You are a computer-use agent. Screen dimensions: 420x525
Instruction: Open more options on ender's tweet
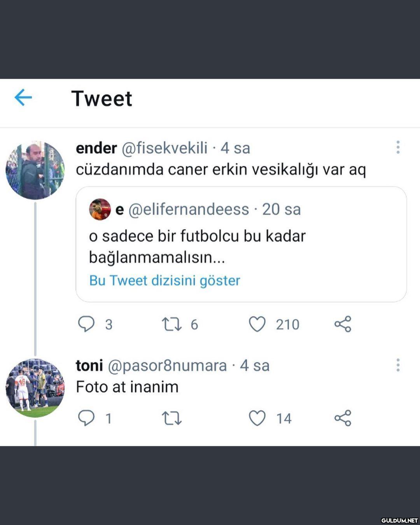tap(398, 147)
